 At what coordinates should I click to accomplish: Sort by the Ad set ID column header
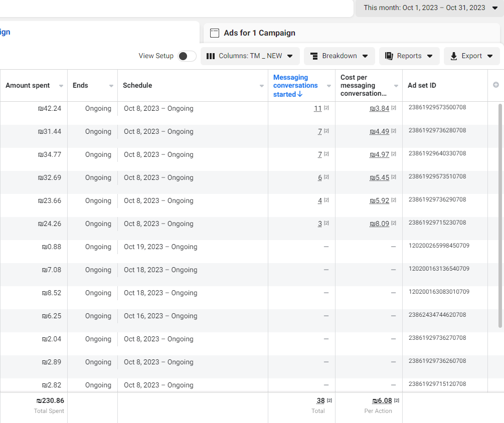point(422,85)
